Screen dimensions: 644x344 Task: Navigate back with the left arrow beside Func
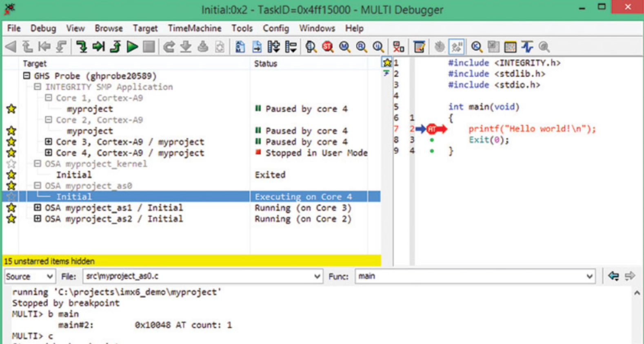(x=613, y=276)
